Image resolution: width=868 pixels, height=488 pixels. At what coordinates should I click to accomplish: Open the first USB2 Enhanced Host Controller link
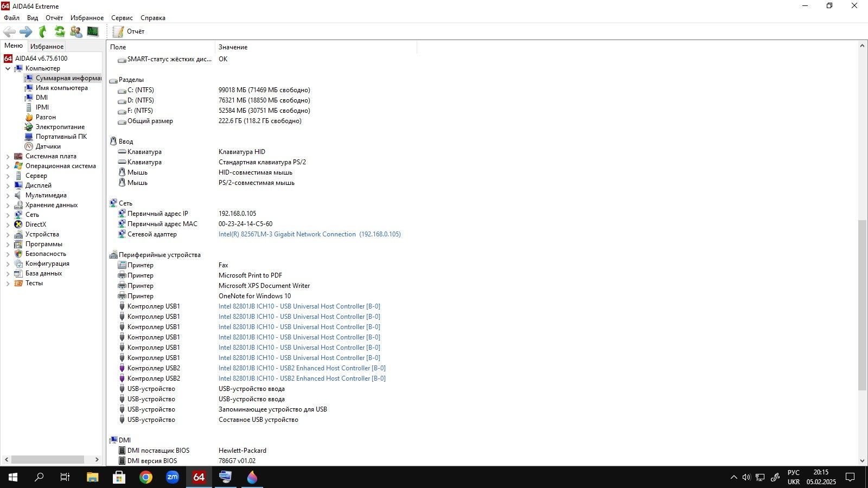[302, 368]
